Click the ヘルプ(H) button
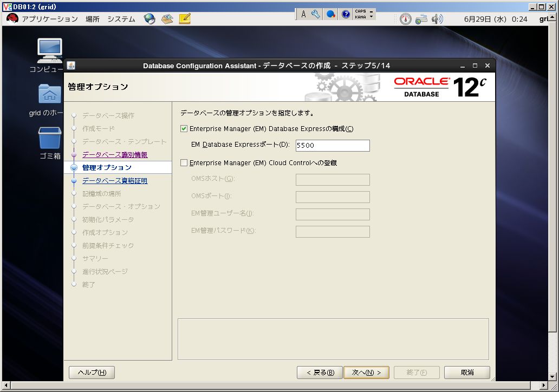 [x=92, y=373]
